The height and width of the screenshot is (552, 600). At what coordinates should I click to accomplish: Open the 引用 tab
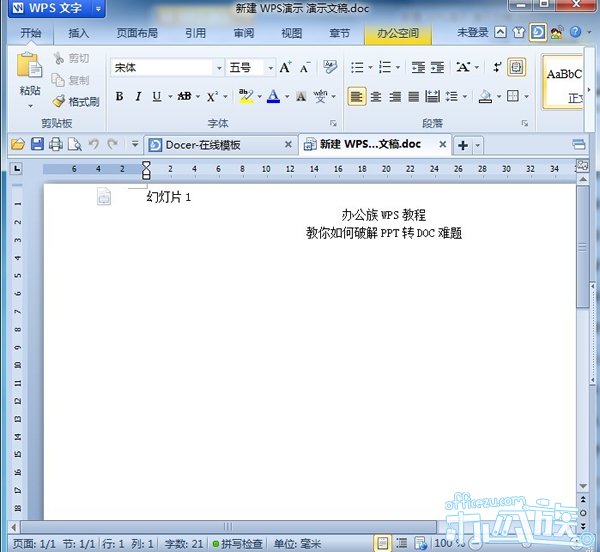click(x=195, y=33)
